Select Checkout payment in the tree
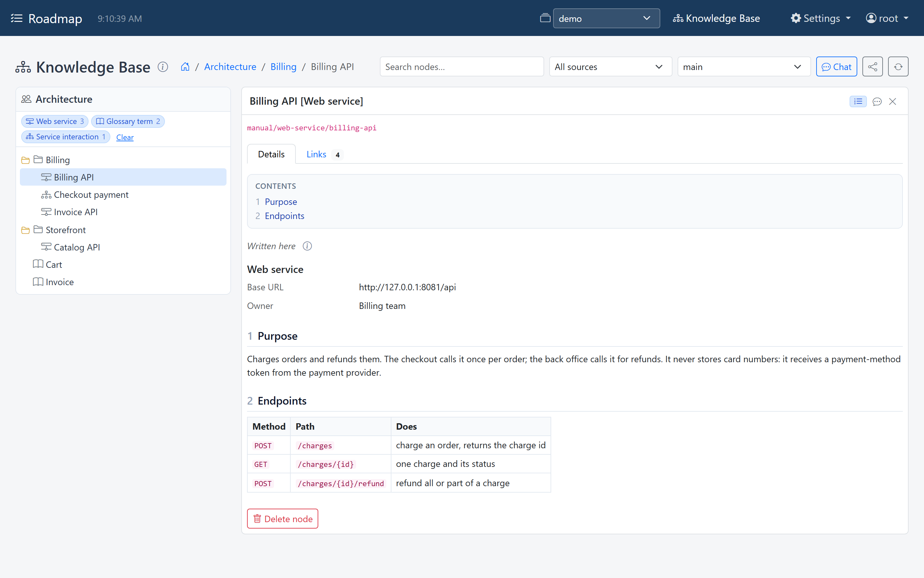This screenshot has width=924, height=578. pos(123,195)
